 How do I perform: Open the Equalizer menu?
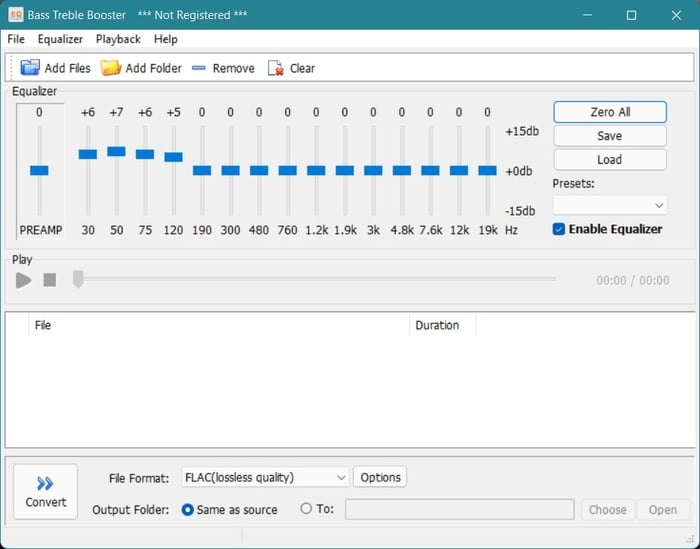[x=60, y=39]
